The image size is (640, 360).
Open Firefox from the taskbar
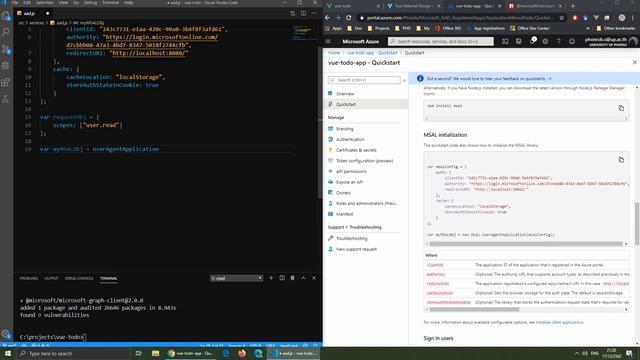[x=242, y=353]
